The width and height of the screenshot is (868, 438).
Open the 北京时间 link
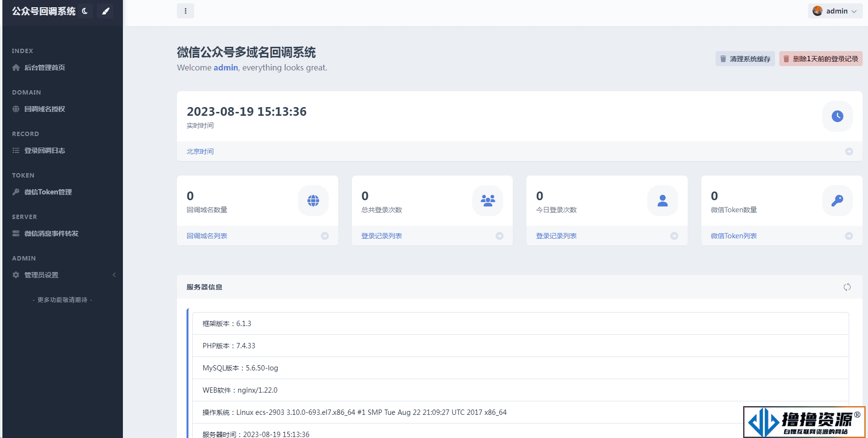coord(200,151)
